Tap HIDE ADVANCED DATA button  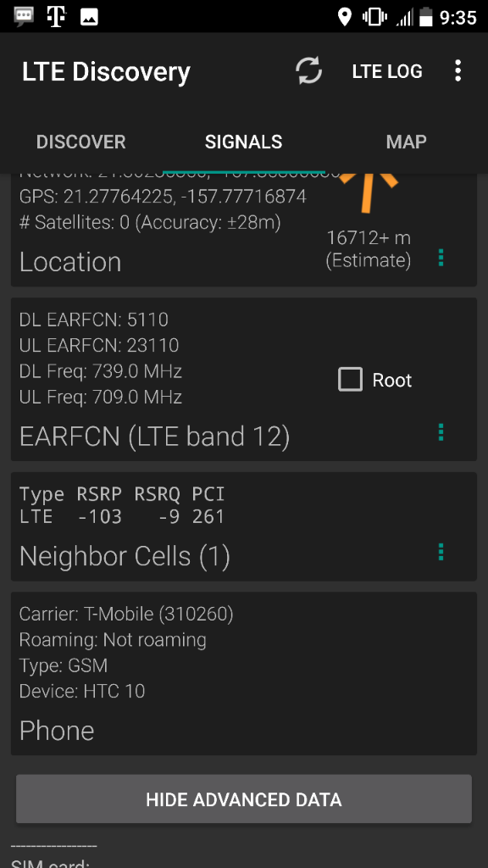[x=244, y=799]
